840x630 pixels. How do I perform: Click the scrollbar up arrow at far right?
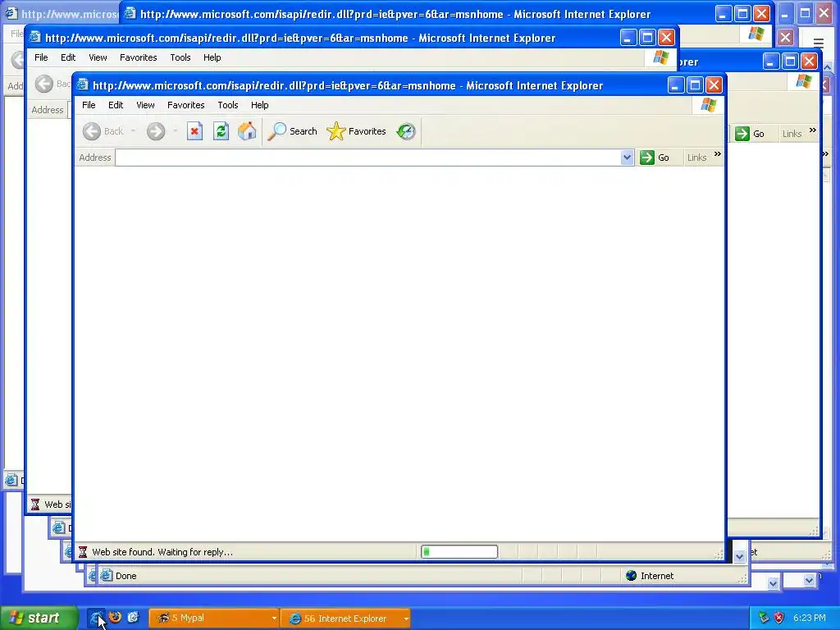828,67
